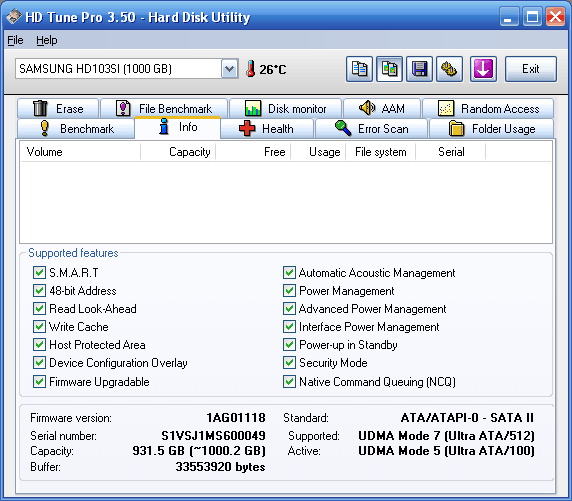Image resolution: width=572 pixels, height=501 pixels.
Task: Switch to the Health tab
Action: coord(267,128)
